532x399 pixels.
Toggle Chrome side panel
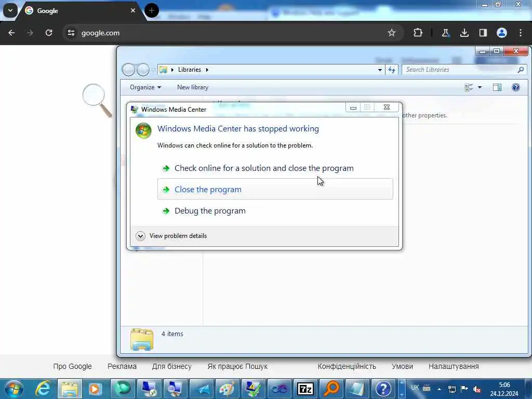483,33
